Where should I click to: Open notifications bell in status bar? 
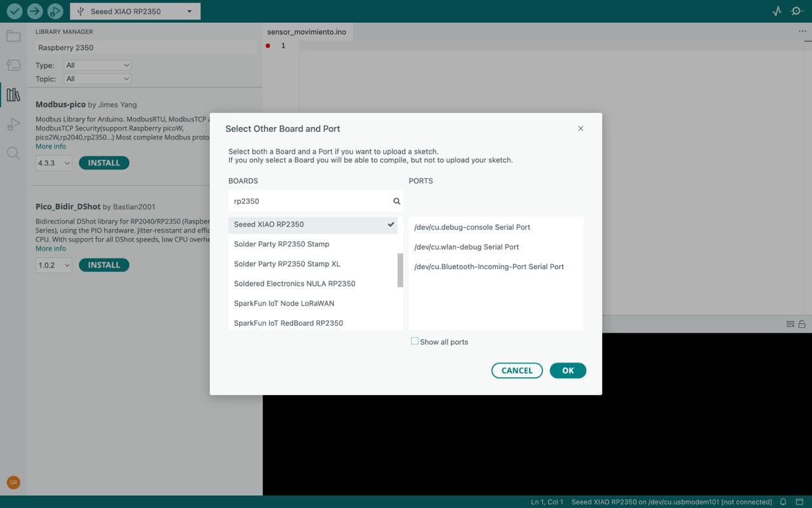pos(783,502)
